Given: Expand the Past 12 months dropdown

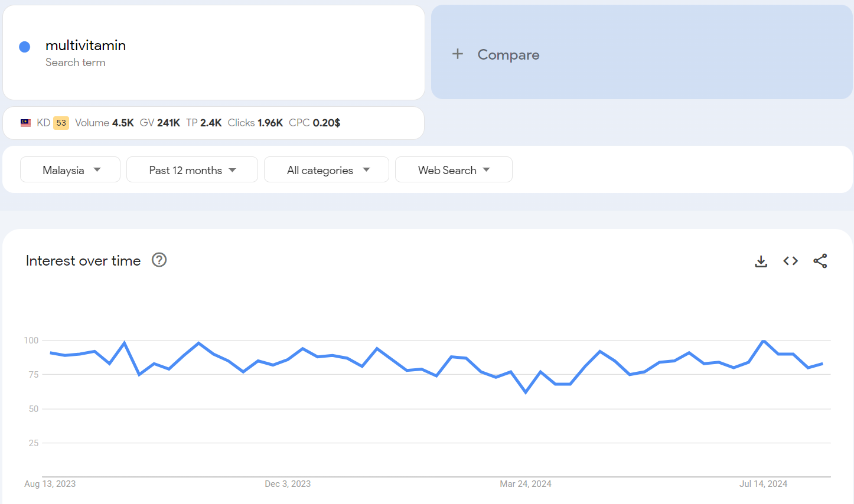Looking at the screenshot, I should (x=192, y=170).
